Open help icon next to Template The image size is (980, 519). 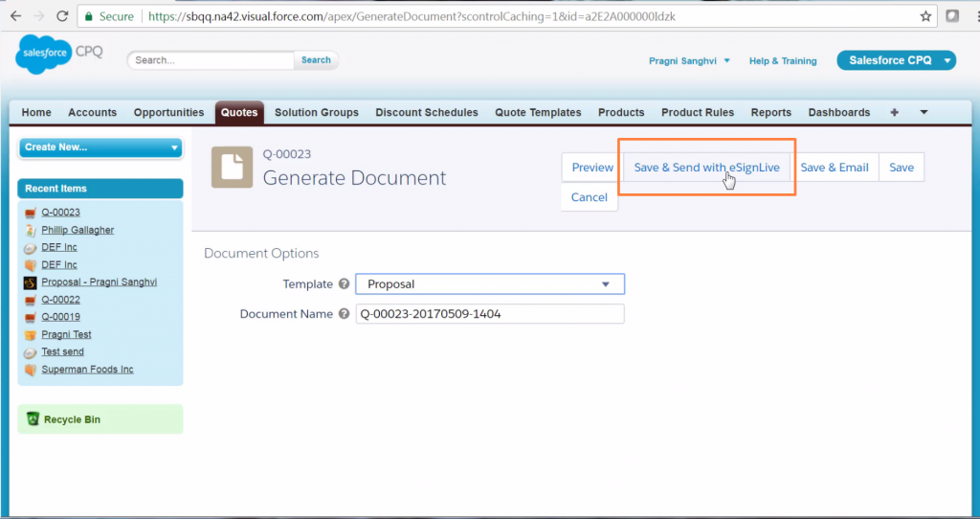344,283
